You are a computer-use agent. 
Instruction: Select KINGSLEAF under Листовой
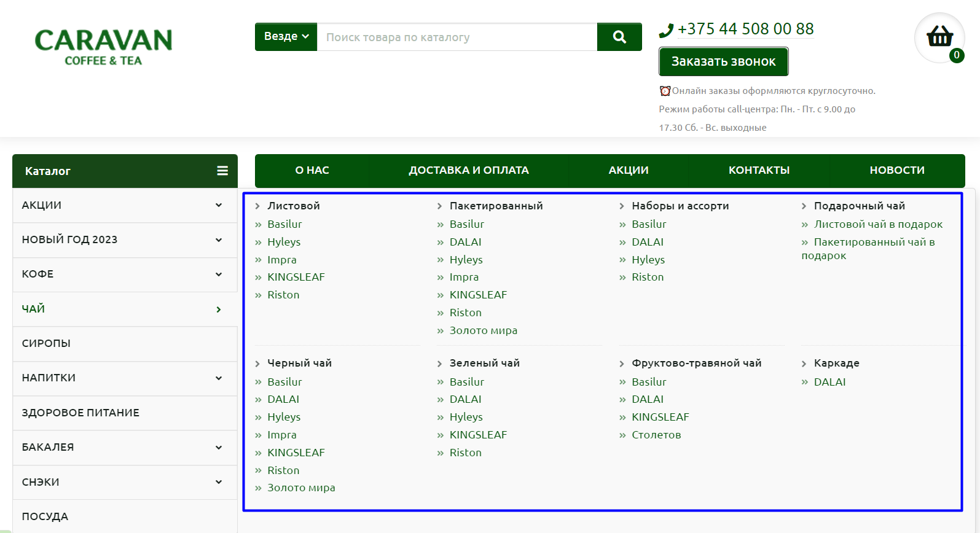(x=296, y=277)
